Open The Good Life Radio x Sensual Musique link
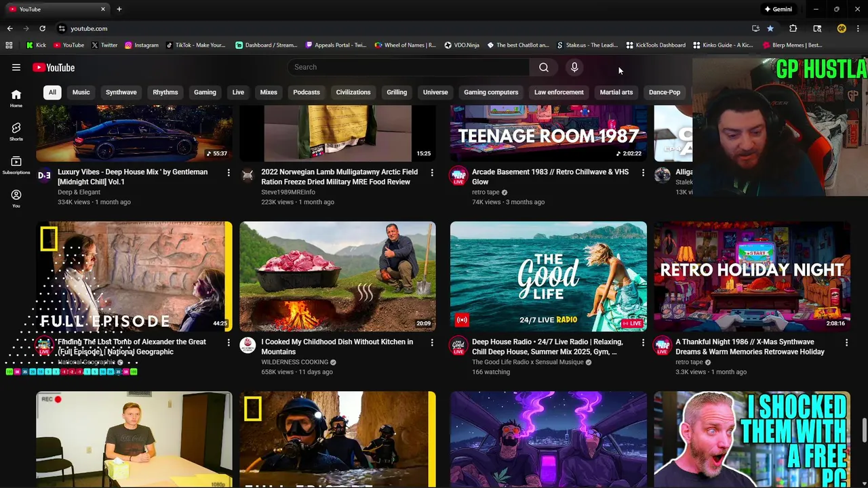 pyautogui.click(x=528, y=362)
